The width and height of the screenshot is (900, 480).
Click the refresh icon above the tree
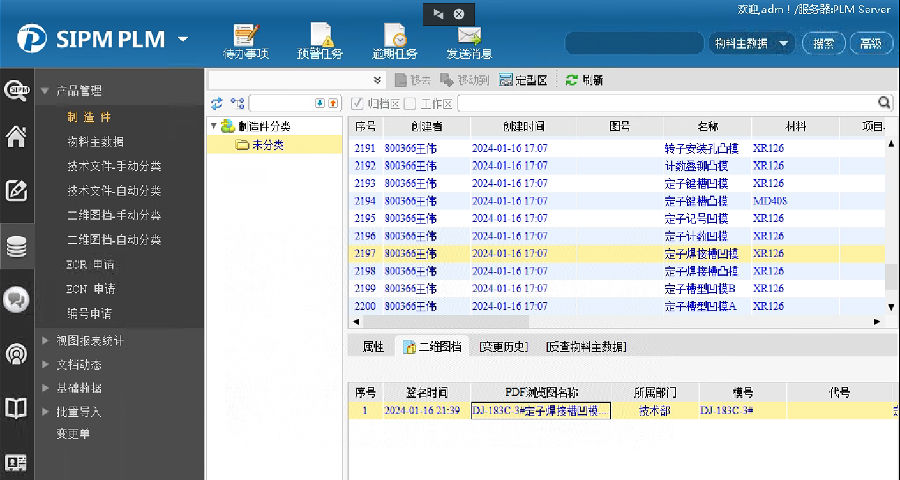click(217, 103)
